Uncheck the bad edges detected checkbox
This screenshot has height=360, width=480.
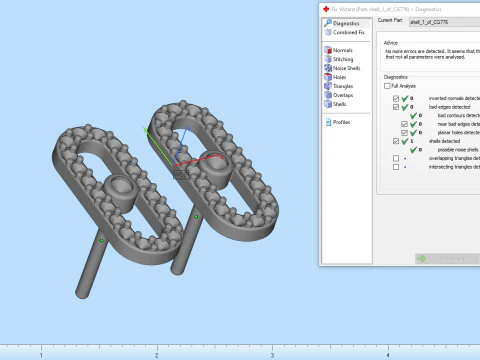tap(396, 107)
